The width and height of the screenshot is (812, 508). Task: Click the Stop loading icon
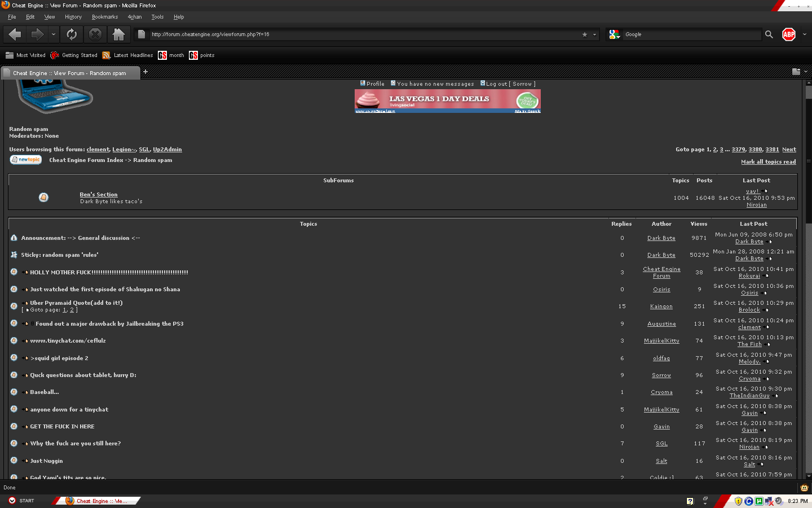pyautogui.click(x=95, y=34)
